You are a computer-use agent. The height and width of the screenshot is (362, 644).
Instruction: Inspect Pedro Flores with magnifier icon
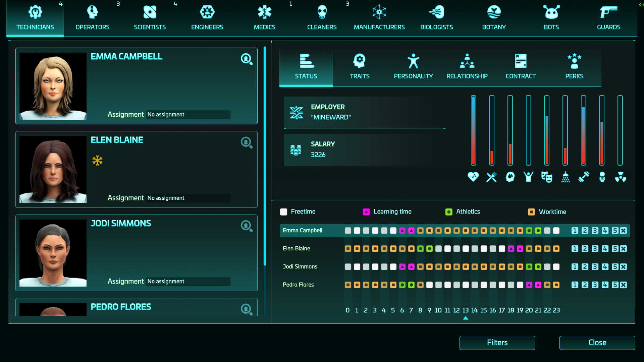tap(247, 309)
